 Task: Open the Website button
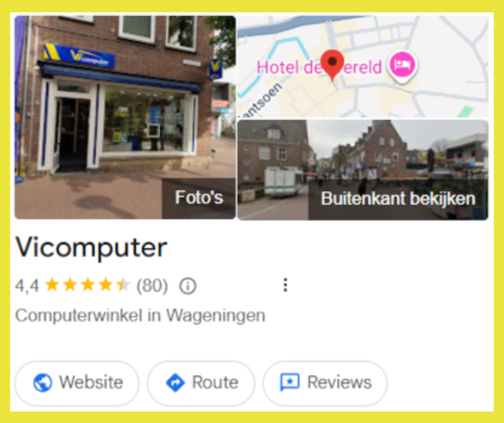point(77,383)
